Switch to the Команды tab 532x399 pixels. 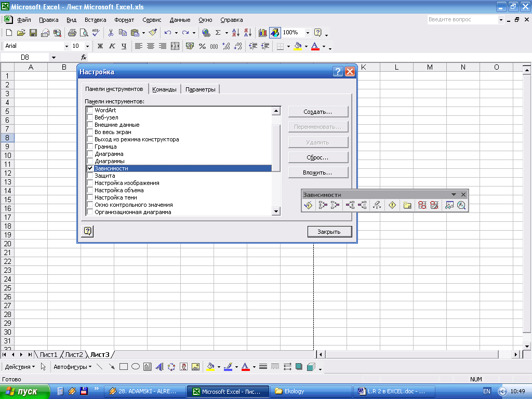[164, 89]
